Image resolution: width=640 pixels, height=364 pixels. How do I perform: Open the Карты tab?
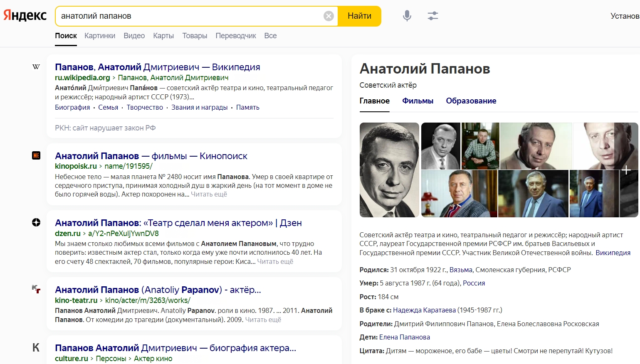pyautogui.click(x=163, y=36)
